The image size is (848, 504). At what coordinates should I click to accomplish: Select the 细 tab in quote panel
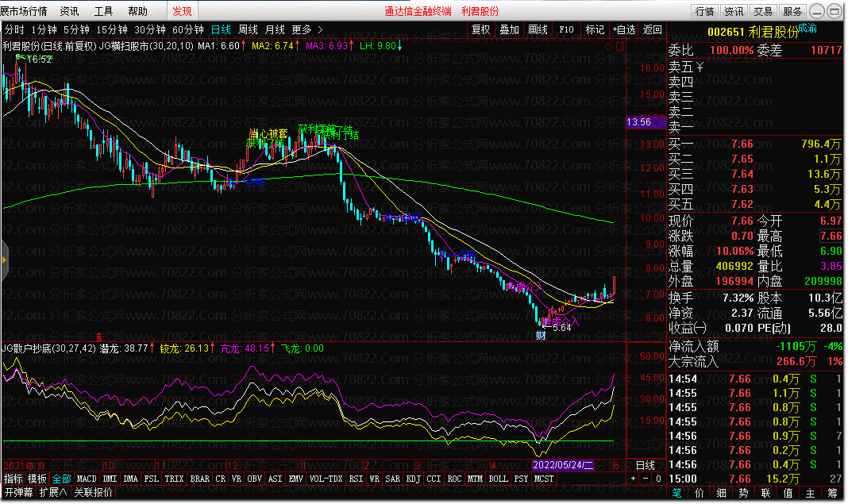722,493
